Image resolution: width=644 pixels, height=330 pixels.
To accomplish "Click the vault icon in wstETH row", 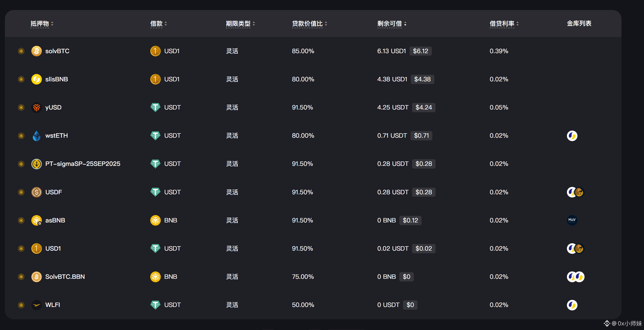I will 572,136.
